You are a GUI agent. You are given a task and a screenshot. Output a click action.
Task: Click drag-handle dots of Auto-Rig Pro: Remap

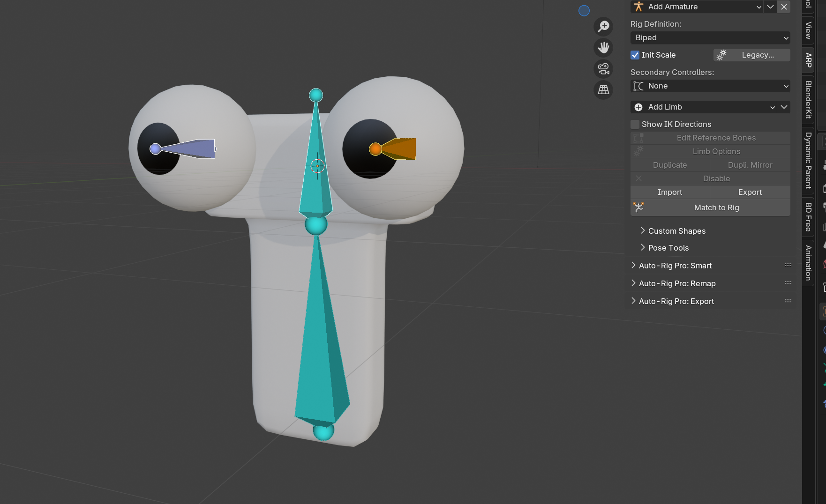788,283
